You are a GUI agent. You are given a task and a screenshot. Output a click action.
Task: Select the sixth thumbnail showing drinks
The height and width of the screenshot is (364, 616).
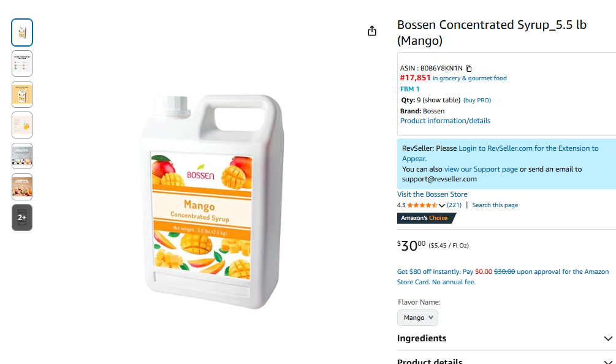22,187
